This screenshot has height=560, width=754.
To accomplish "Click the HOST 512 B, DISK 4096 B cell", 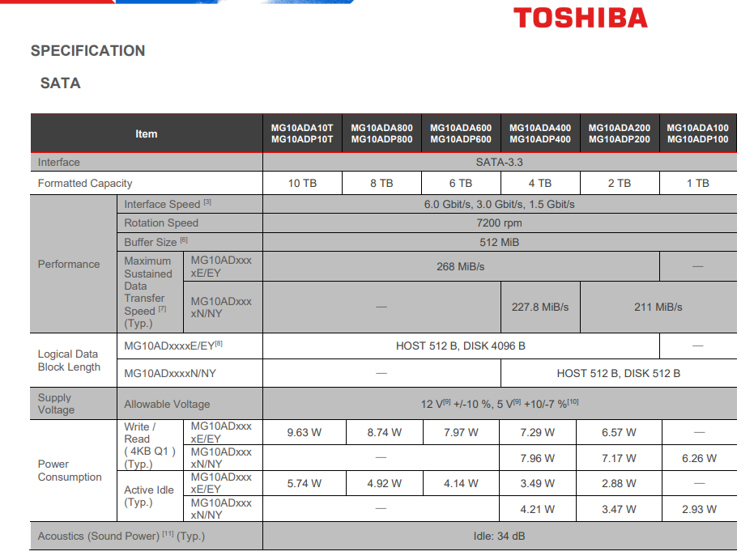I will [460, 346].
